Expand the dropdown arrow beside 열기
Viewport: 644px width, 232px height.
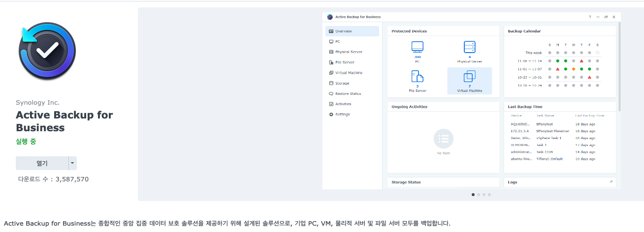tap(72, 163)
